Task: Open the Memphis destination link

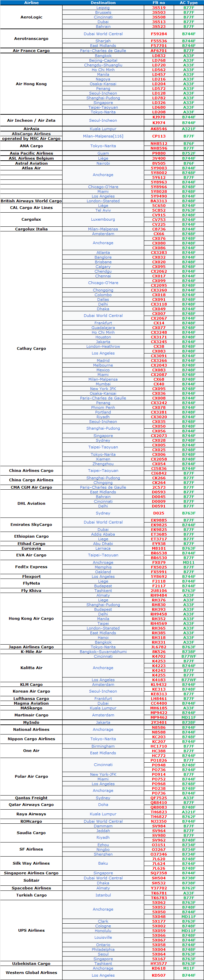Action: 103,567
